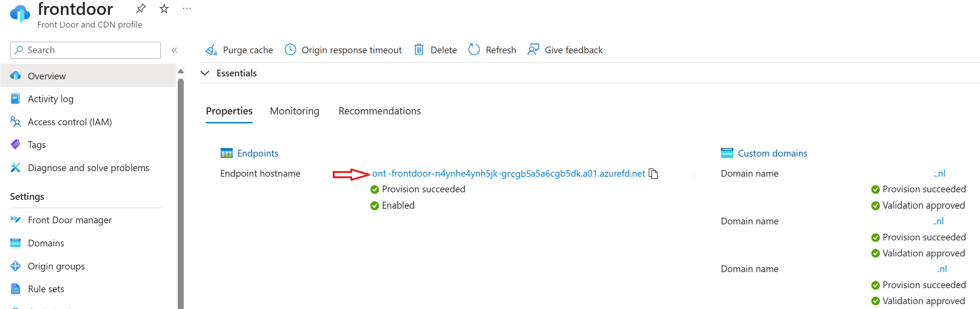Screen dimensions: 980x309
Task: Click the Give feedback icon
Action: coord(533,50)
